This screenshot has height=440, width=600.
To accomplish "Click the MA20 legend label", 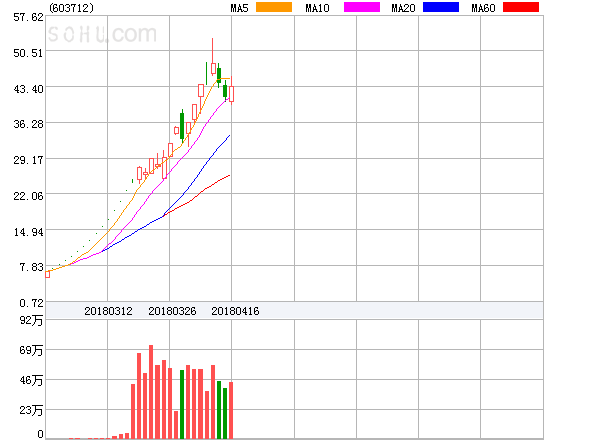I will click(403, 8).
